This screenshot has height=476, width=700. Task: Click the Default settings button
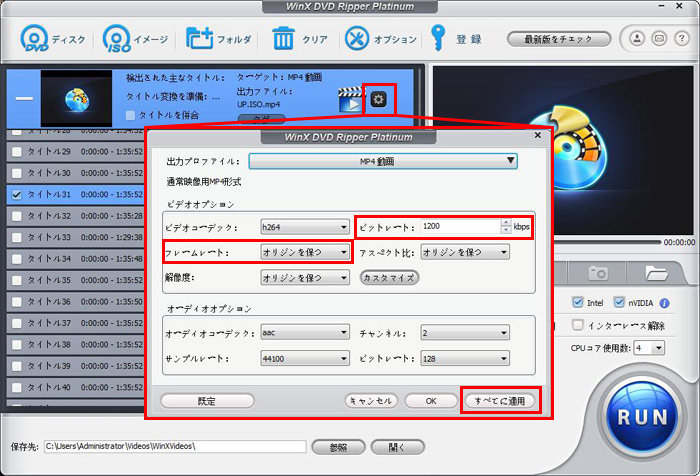click(x=207, y=401)
